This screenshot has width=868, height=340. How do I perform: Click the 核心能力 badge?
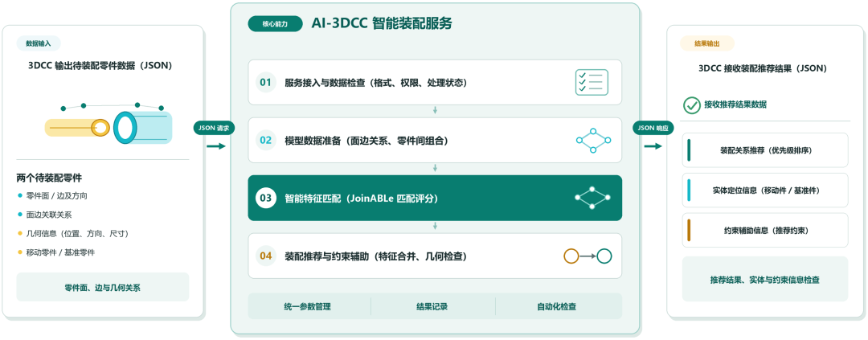click(275, 24)
